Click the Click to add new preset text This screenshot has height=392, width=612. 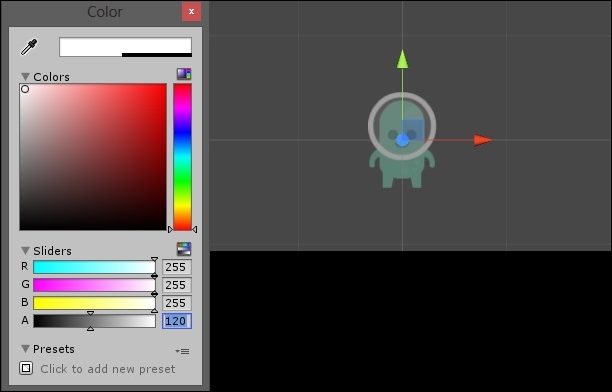point(108,369)
